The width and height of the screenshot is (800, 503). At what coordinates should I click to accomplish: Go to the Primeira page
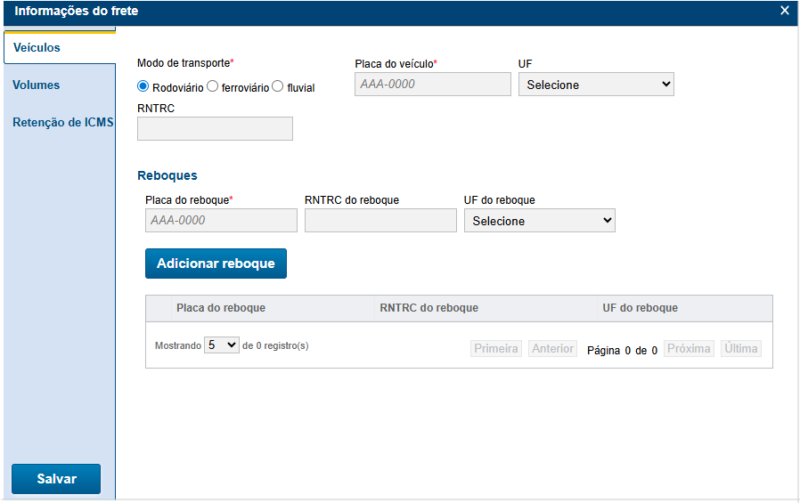pos(496,349)
